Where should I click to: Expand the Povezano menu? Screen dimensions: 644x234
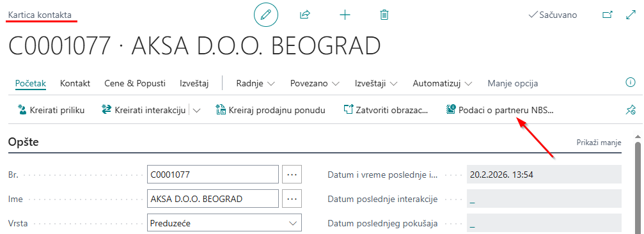click(315, 83)
